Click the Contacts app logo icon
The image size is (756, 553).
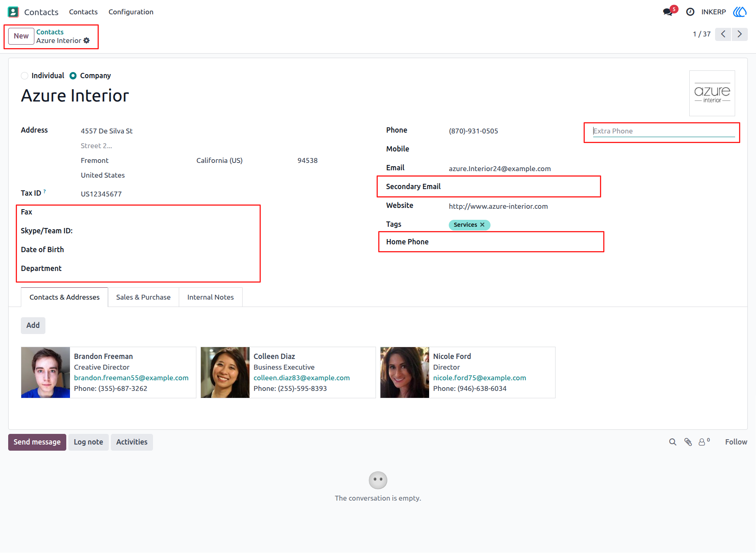(13, 12)
